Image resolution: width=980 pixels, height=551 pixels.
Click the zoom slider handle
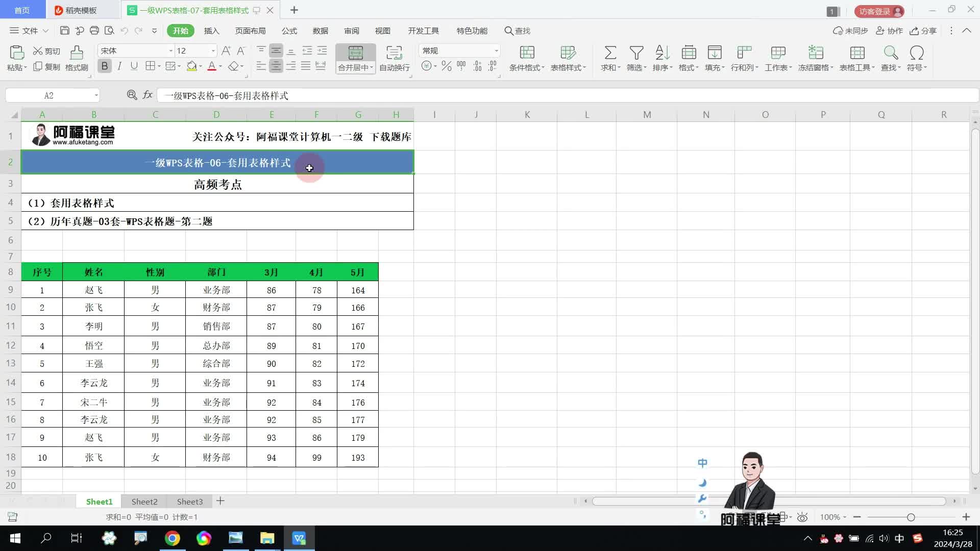pos(911,517)
